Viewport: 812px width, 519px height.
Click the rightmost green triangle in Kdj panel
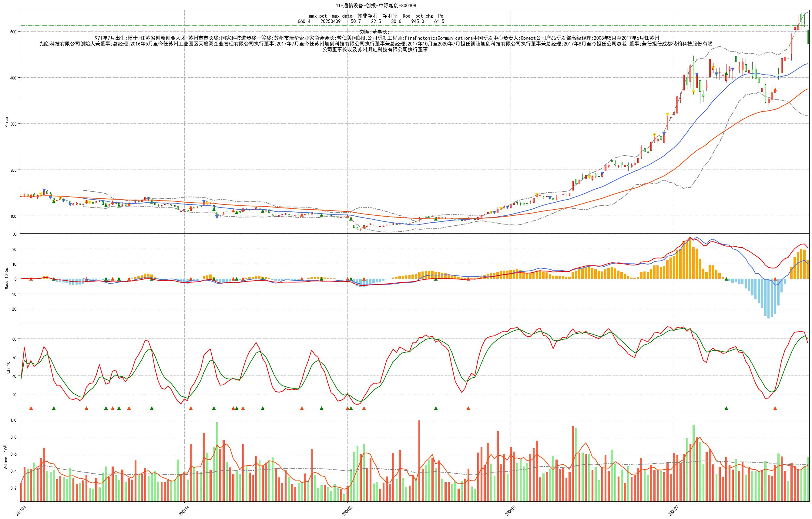click(726, 408)
